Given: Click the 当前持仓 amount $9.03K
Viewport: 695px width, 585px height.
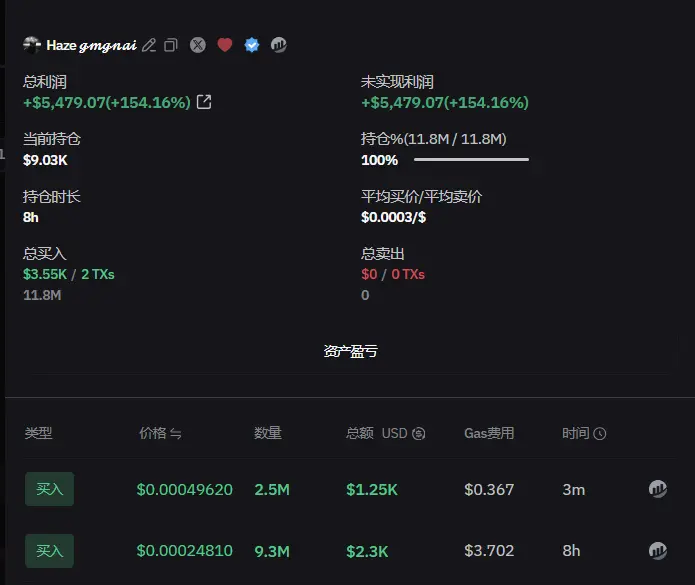Looking at the screenshot, I should pyautogui.click(x=45, y=160).
